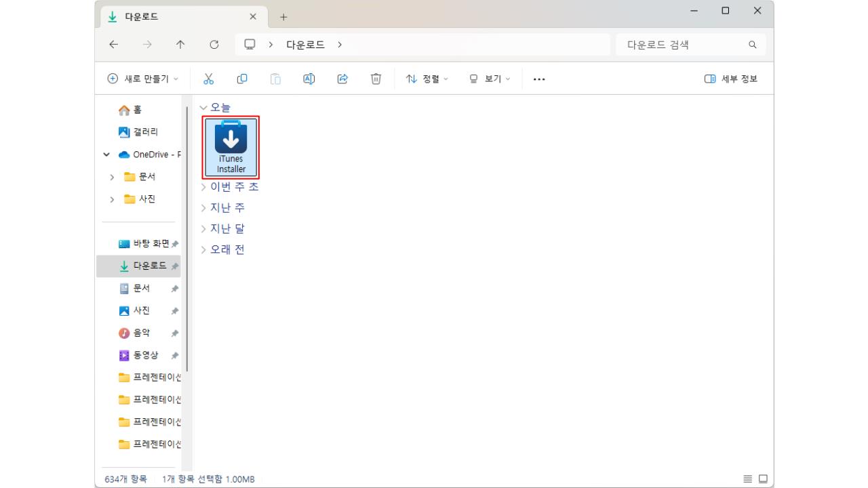The height and width of the screenshot is (488, 868).
Task: Open the 동영상 pinned folder
Action: point(144,354)
